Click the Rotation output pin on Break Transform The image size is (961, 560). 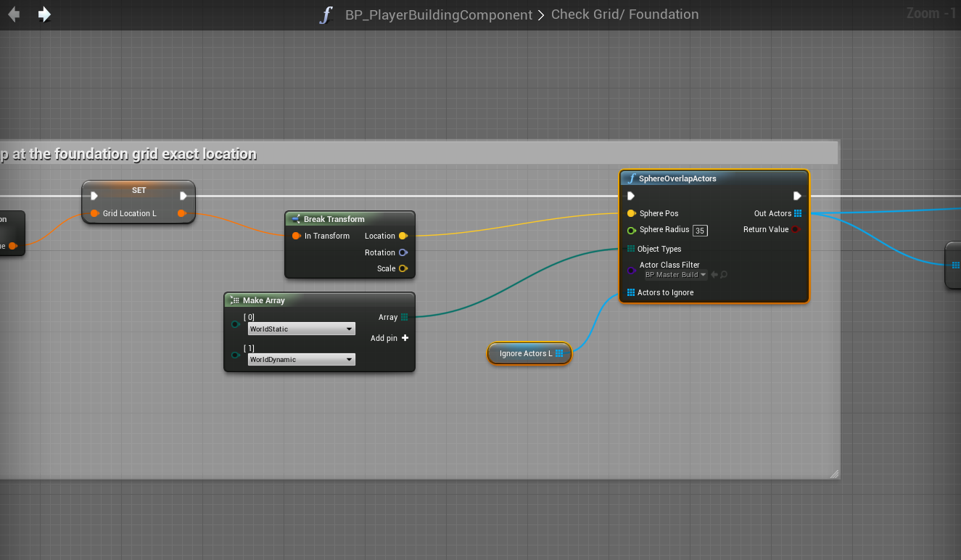click(x=403, y=252)
